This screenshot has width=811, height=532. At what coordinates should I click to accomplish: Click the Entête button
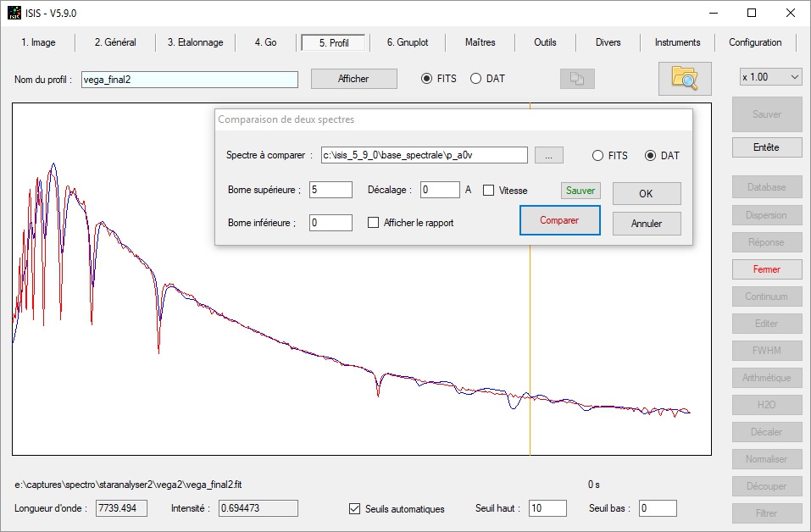pyautogui.click(x=767, y=147)
